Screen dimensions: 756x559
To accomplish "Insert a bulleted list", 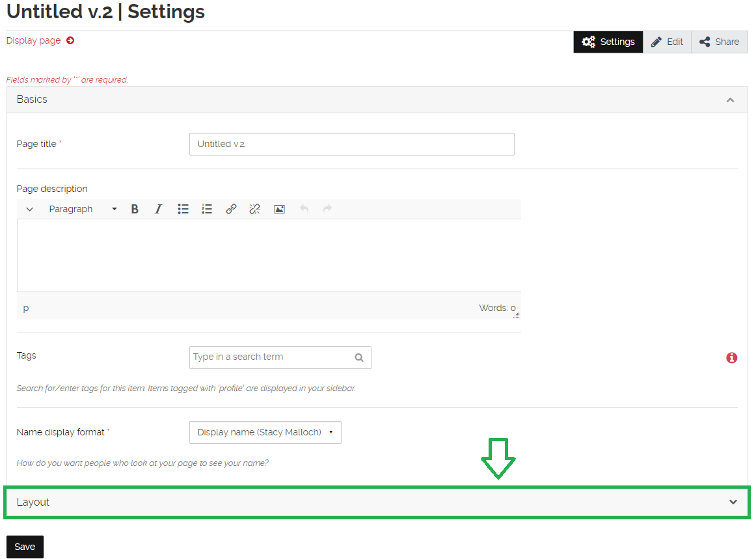I will tap(183, 209).
